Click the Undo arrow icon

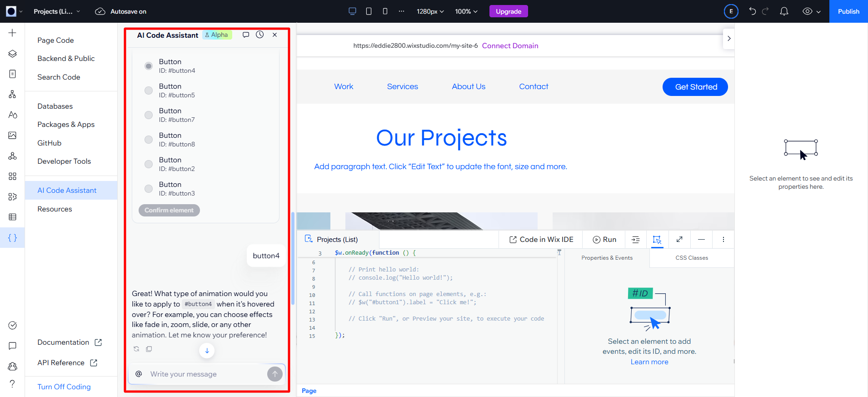point(753,11)
